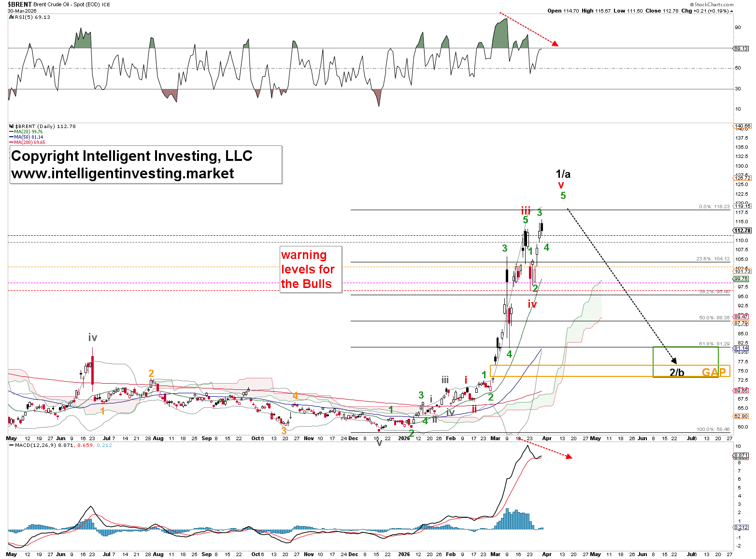The image size is (756, 559).
Task: Click the www.intelligentinvesting.market URL text
Action: click(x=123, y=173)
